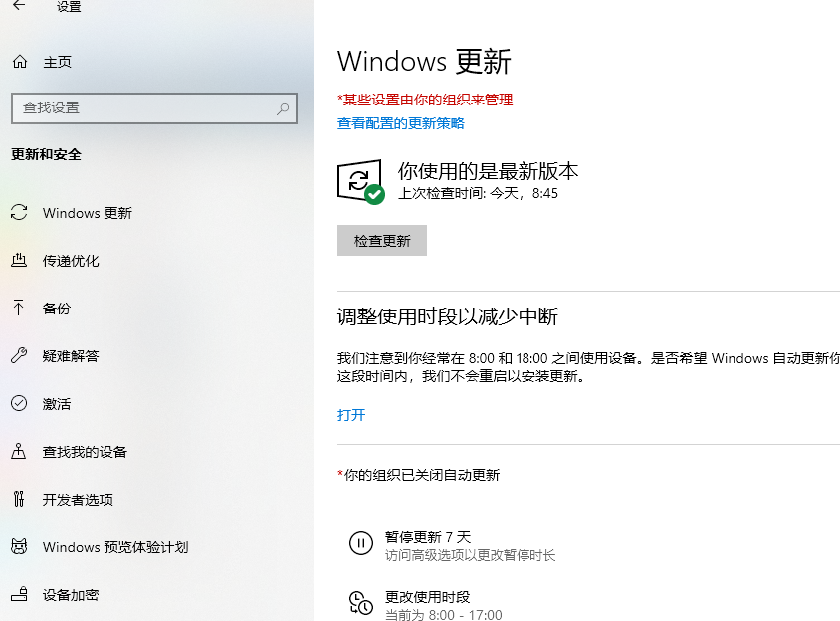Image resolution: width=840 pixels, height=621 pixels.
Task: Click the home icon beside 主页
Action: coord(20,62)
